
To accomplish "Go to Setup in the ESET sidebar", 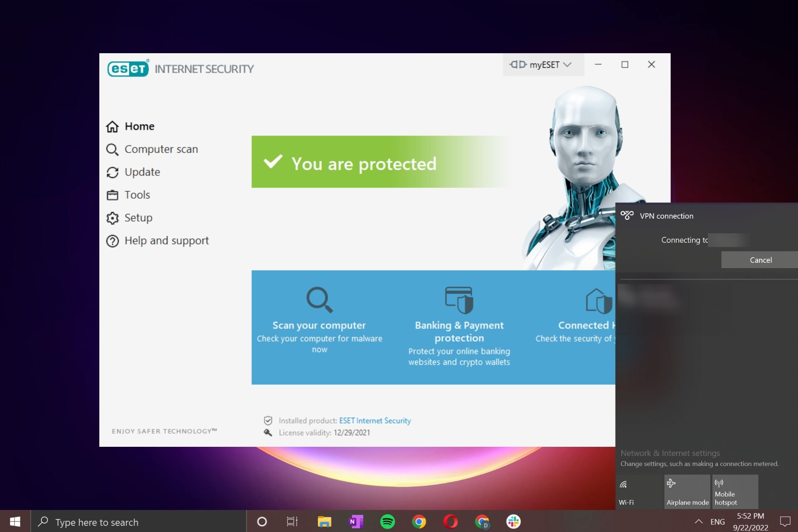I will point(129,218).
